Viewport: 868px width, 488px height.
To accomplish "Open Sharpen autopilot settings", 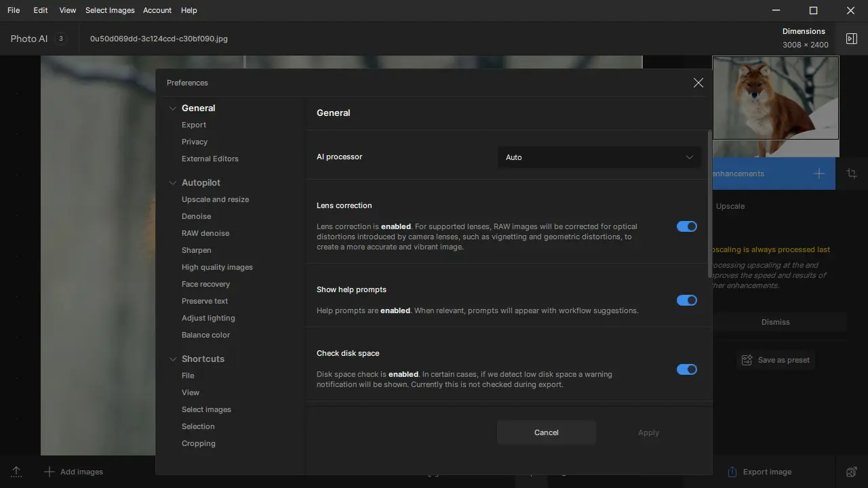I will (196, 250).
